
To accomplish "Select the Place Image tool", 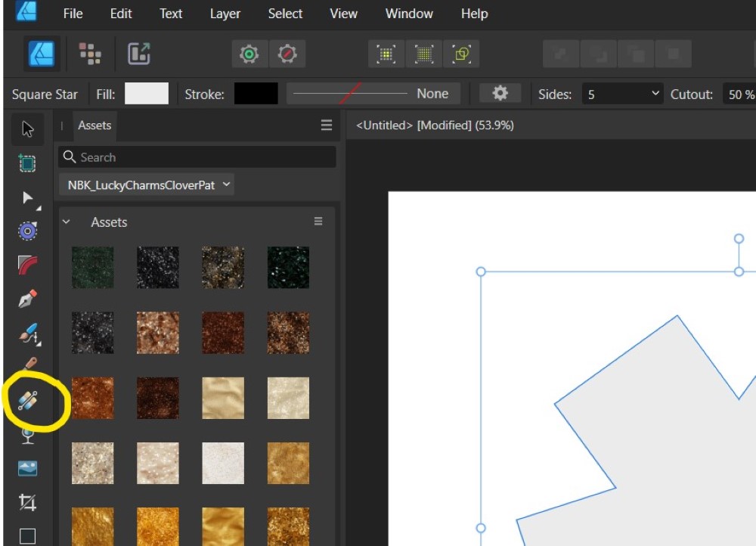I will point(27,468).
